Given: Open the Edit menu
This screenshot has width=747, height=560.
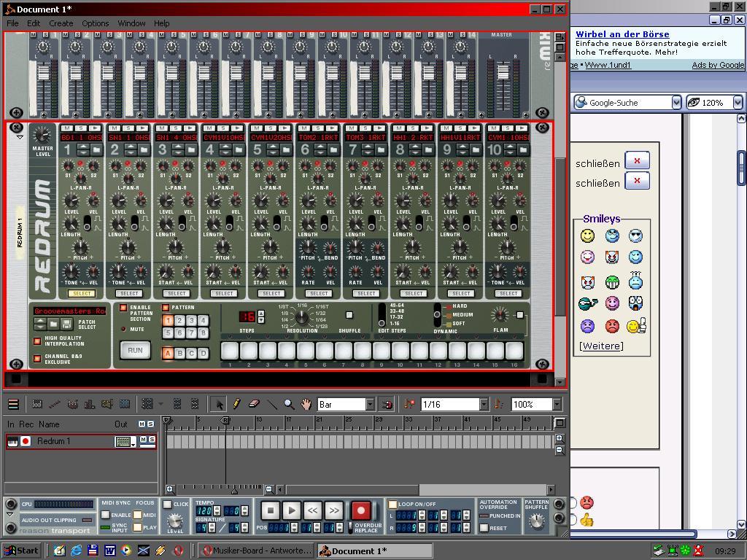Looking at the screenshot, I should (34, 23).
